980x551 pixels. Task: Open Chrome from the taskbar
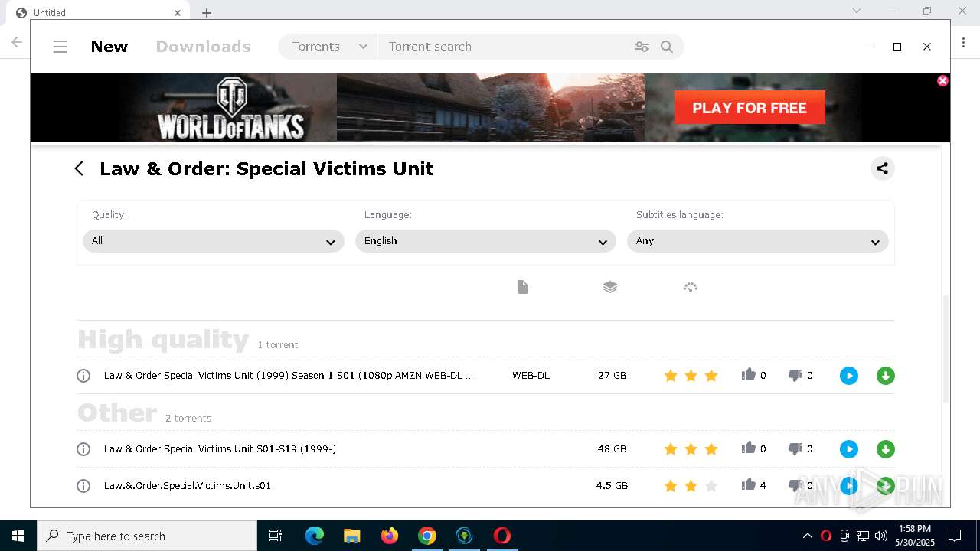427,536
